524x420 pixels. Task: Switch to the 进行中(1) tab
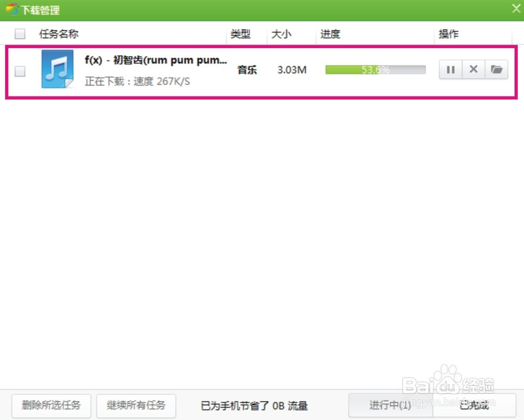click(390, 405)
